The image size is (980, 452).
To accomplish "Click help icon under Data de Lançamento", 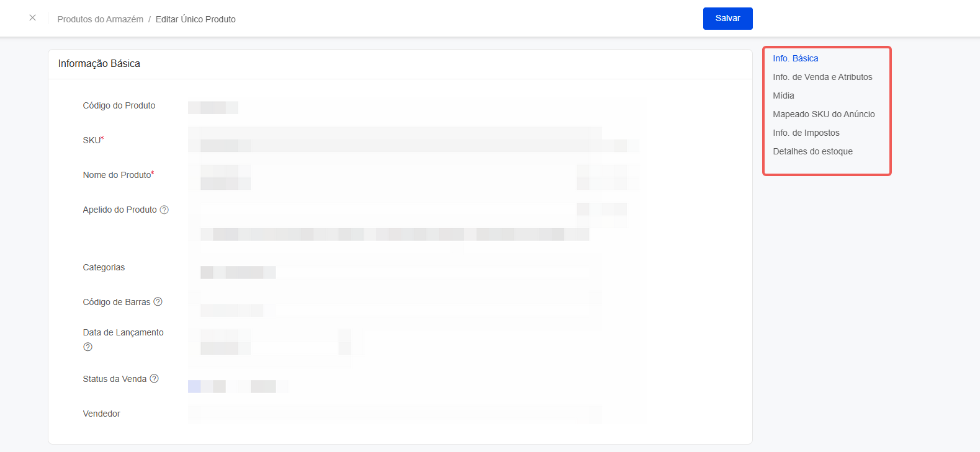I will click(x=88, y=347).
